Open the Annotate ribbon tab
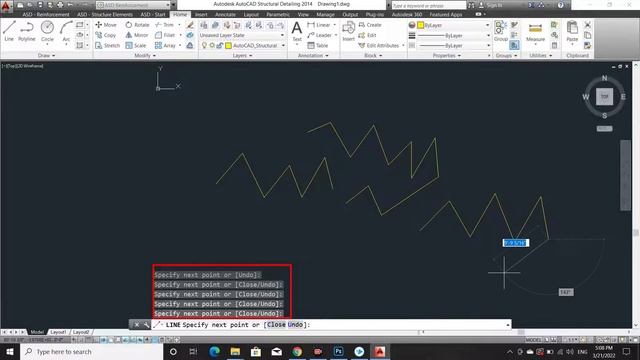This screenshot has height=360, width=640. tap(225, 14)
